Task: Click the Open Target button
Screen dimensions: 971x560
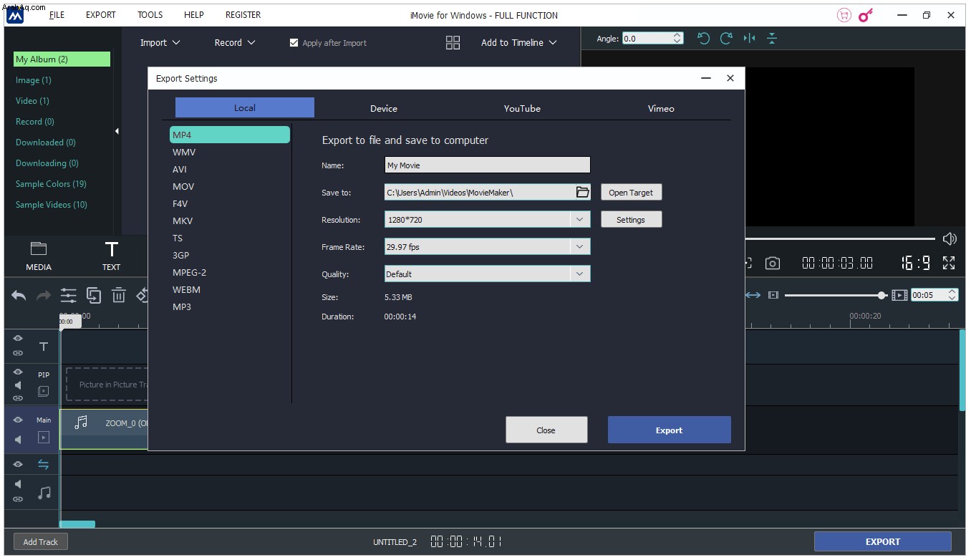Action: click(631, 193)
